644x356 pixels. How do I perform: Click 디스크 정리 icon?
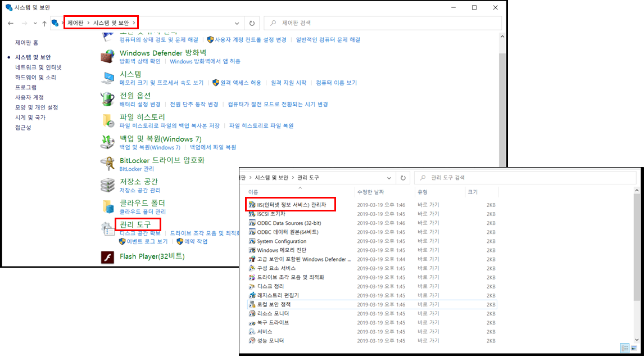point(252,286)
